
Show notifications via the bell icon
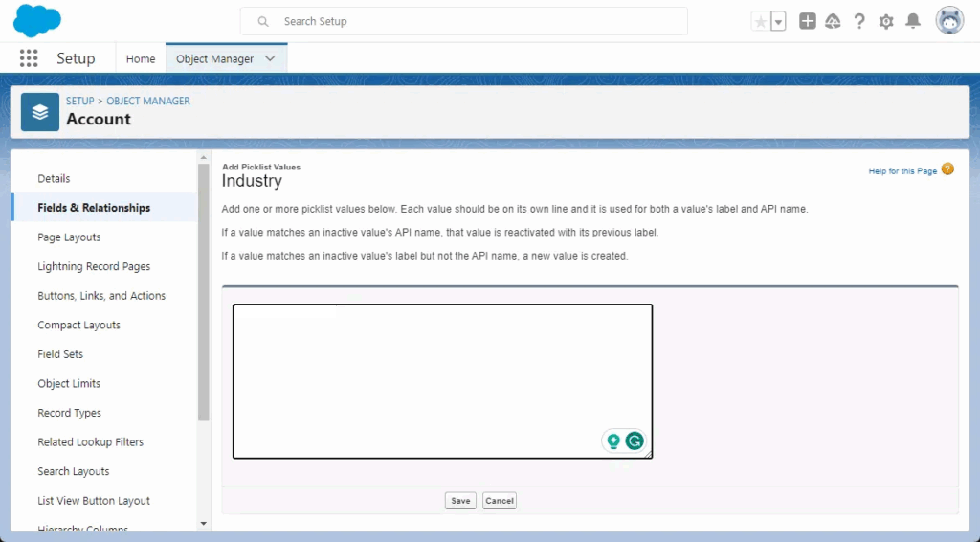point(913,21)
